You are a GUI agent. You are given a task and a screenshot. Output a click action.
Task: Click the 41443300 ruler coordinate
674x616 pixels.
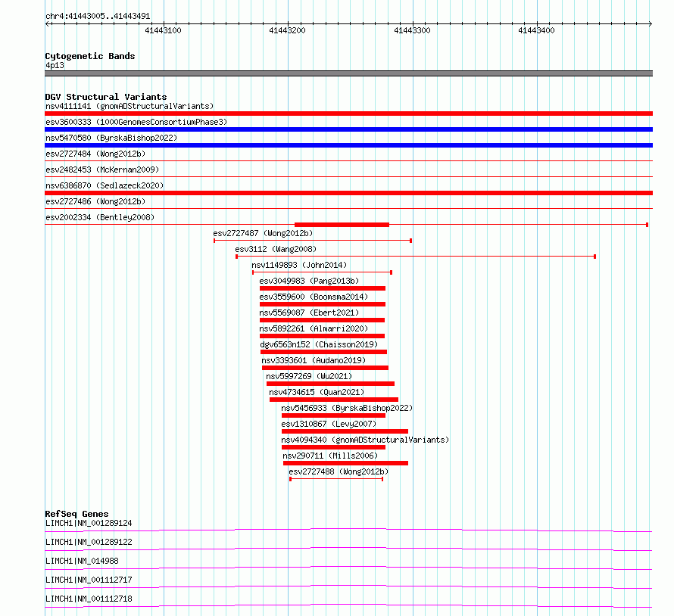(x=412, y=30)
